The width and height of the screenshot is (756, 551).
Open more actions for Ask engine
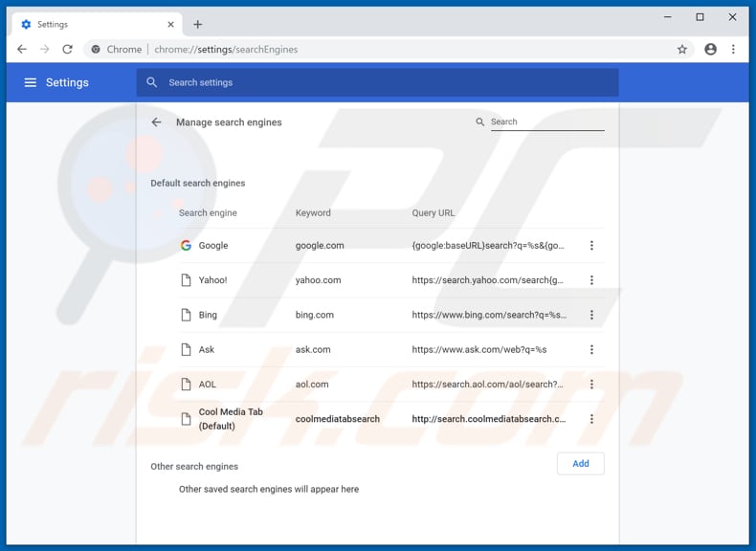pos(591,349)
